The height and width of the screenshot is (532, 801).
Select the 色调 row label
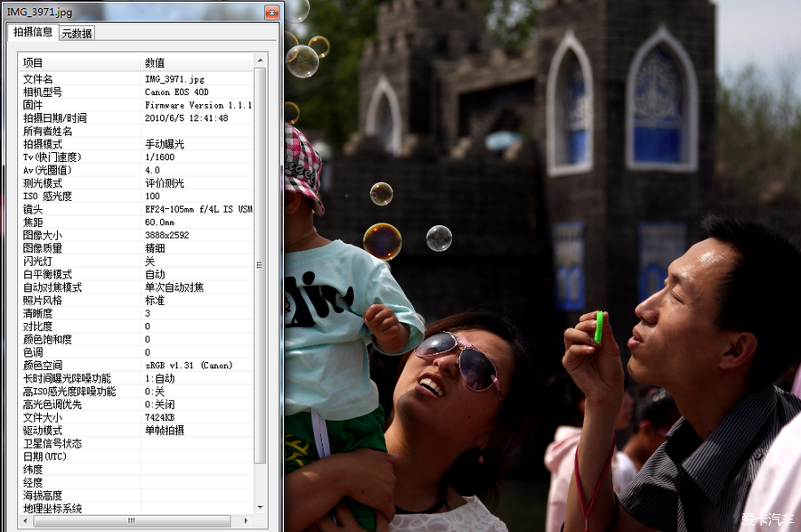point(33,352)
